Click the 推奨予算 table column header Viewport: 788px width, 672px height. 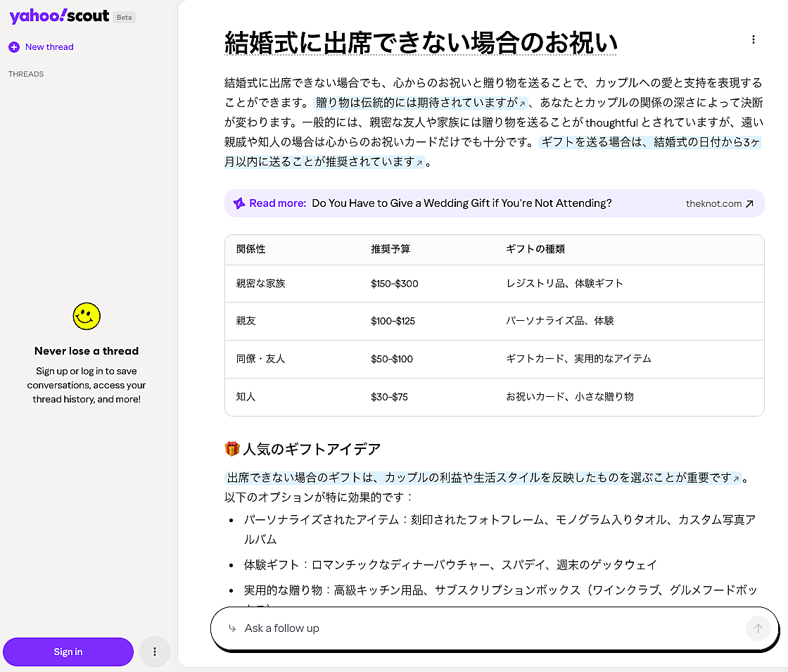[390, 249]
